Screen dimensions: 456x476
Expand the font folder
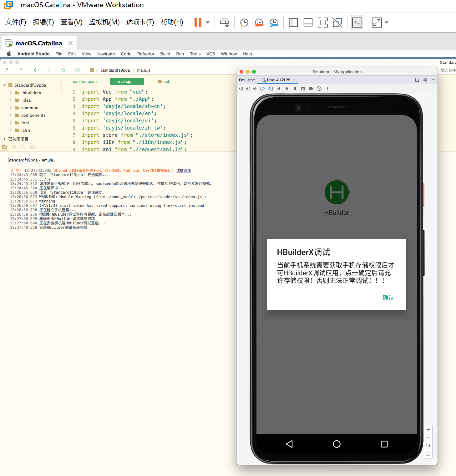pos(11,123)
